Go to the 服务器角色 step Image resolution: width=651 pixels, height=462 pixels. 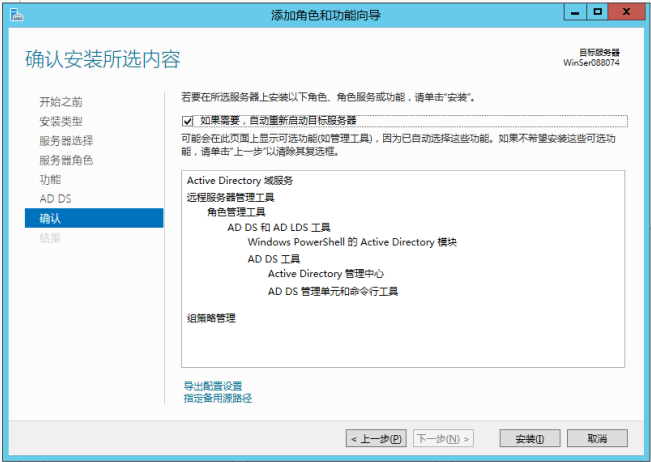pyautogui.click(x=66, y=160)
